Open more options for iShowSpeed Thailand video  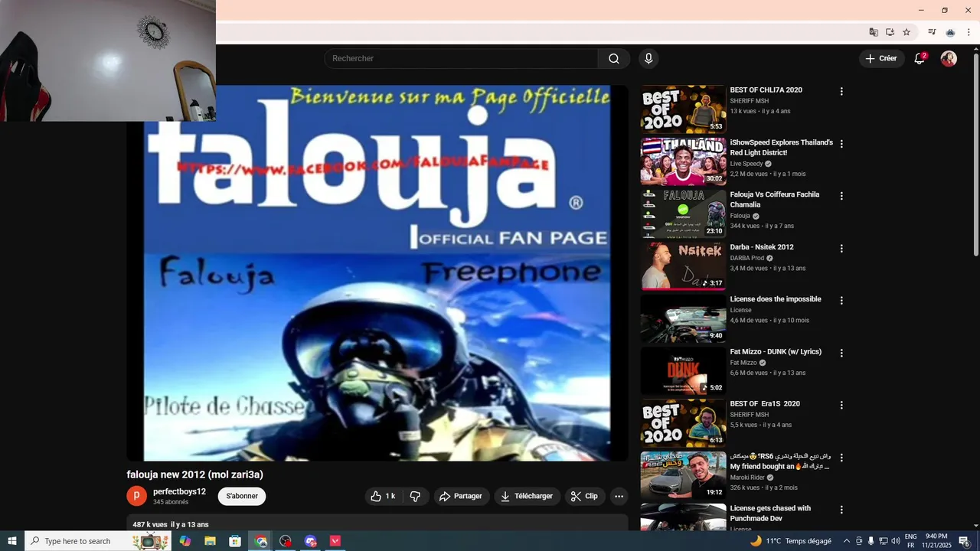point(841,144)
